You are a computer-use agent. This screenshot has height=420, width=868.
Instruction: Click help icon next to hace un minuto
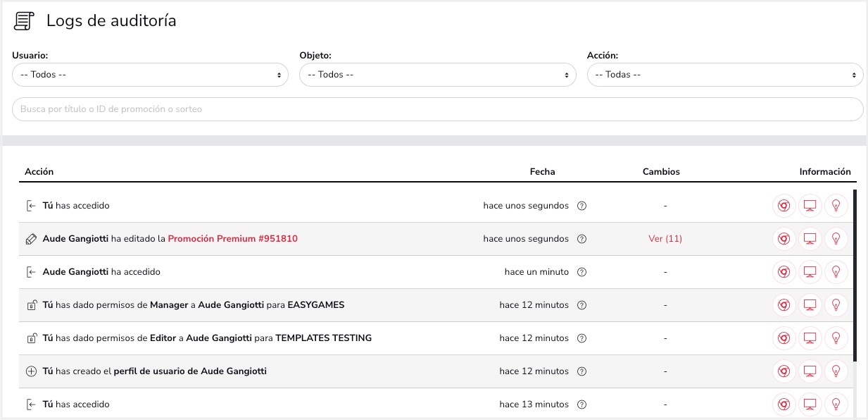[x=581, y=272]
